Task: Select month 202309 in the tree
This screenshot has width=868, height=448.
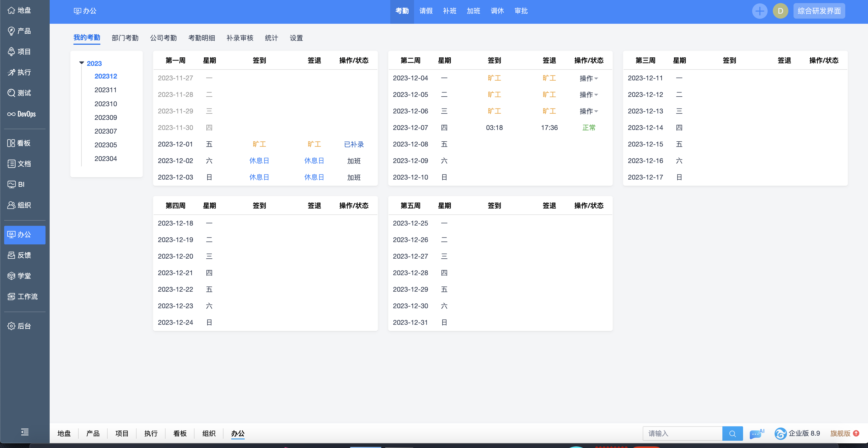Action: pyautogui.click(x=106, y=118)
